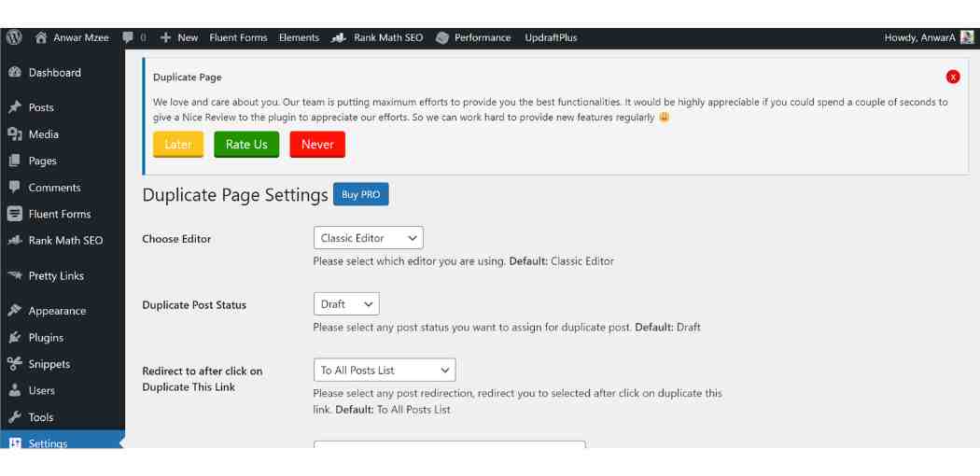
Task: Click the Fluent Forms icon in sidebar
Action: click(x=15, y=214)
